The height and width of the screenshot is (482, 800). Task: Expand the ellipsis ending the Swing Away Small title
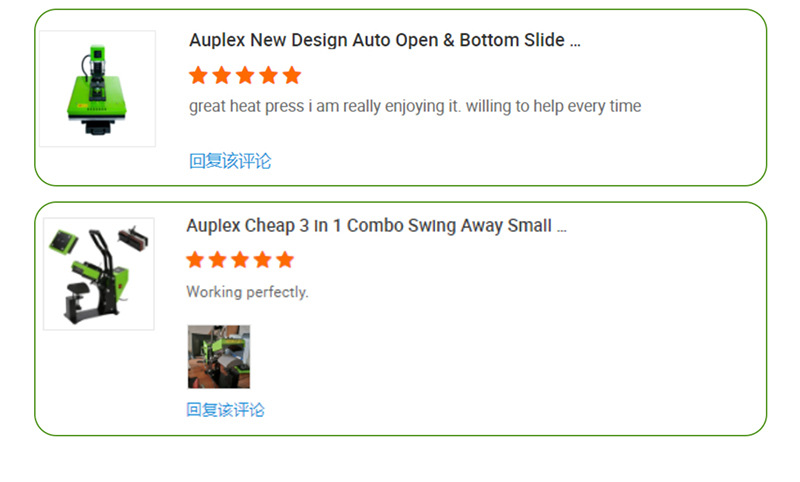click(x=561, y=227)
